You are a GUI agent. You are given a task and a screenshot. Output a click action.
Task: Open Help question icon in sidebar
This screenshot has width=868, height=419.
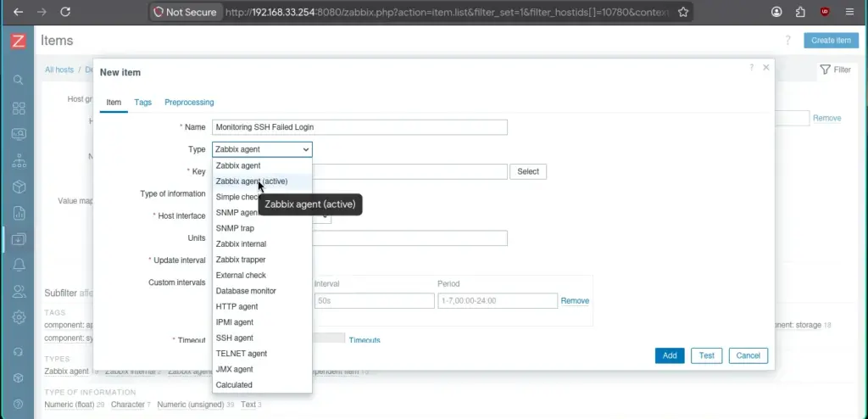(x=19, y=404)
